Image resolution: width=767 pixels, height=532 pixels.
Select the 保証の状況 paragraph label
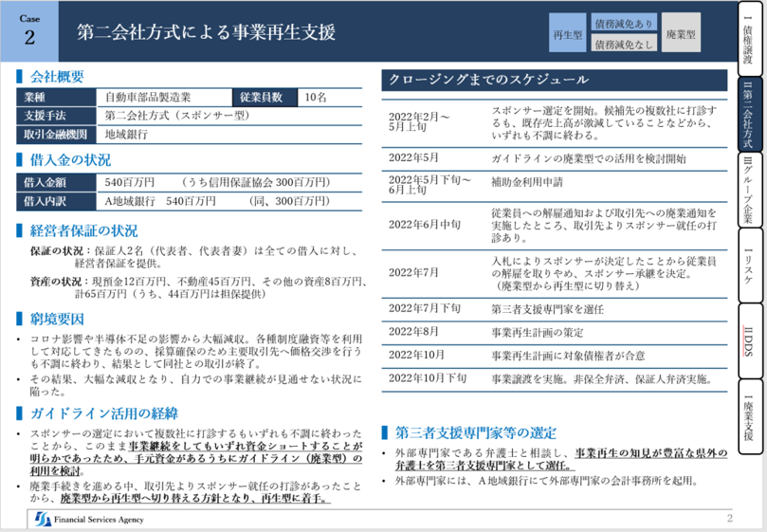click(56, 251)
